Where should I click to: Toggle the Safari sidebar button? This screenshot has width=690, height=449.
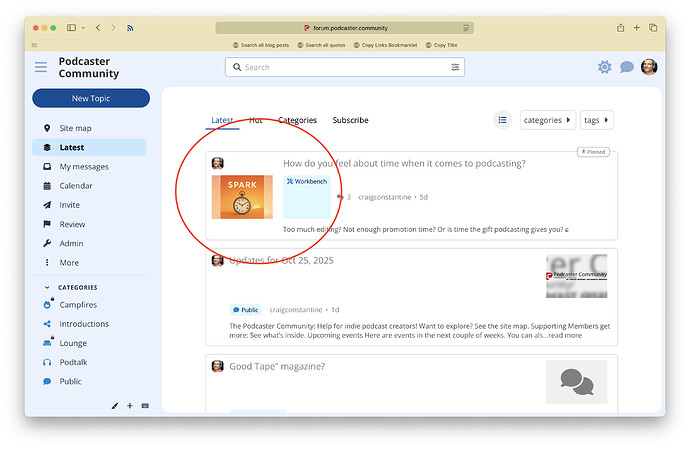point(71,28)
